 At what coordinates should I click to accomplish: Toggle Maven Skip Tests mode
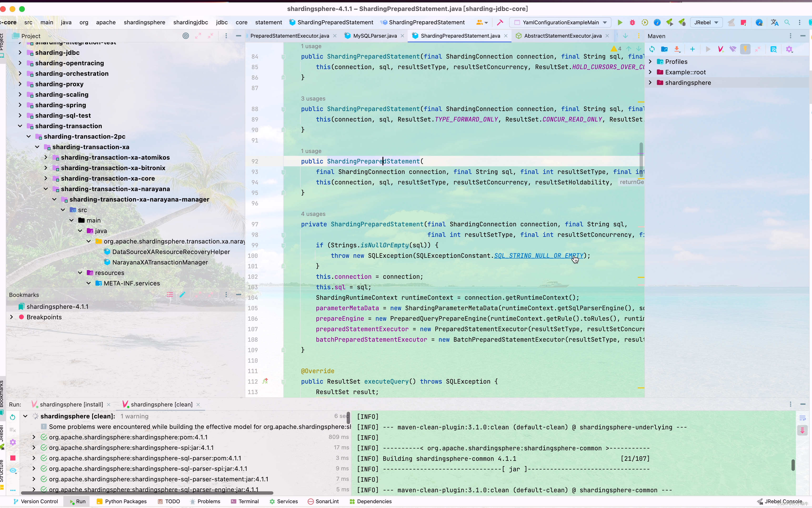[745, 49]
